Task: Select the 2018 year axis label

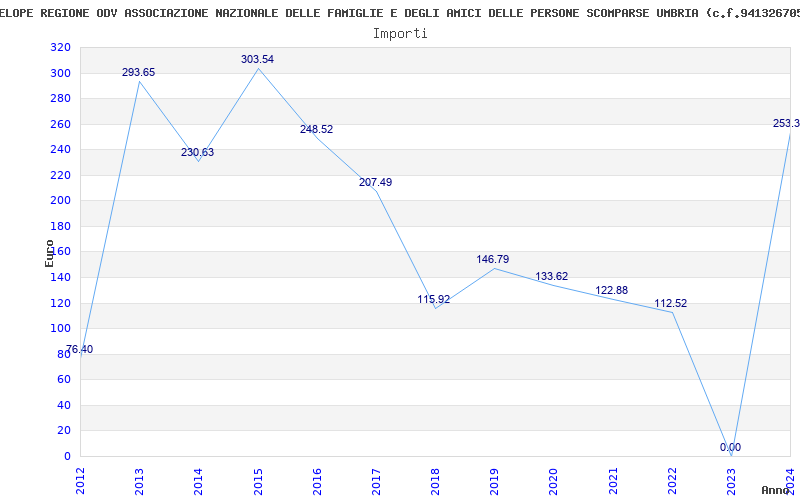Action: click(435, 481)
